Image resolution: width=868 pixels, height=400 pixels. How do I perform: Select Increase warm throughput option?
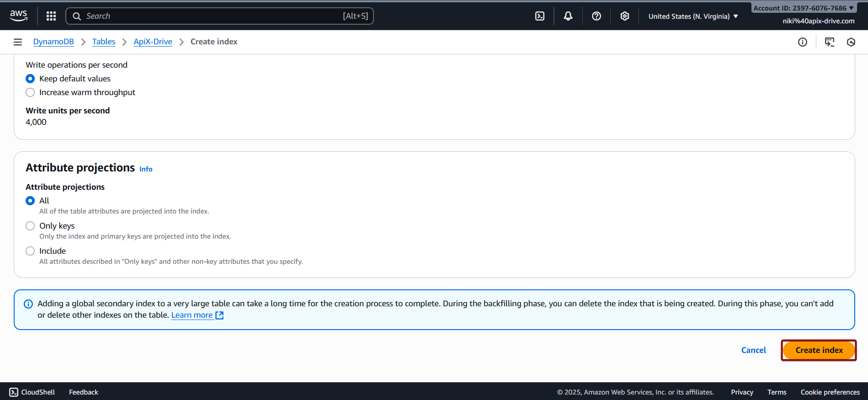tap(30, 92)
